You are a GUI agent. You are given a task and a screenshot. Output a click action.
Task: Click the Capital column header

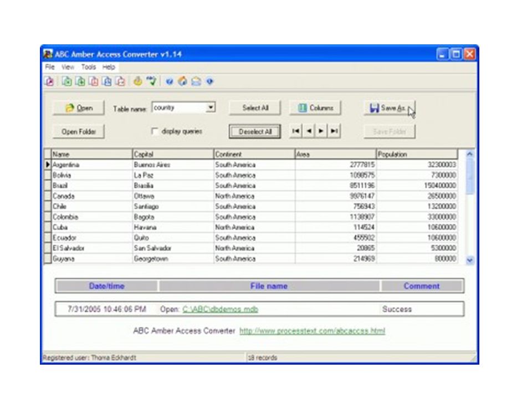pyautogui.click(x=173, y=154)
